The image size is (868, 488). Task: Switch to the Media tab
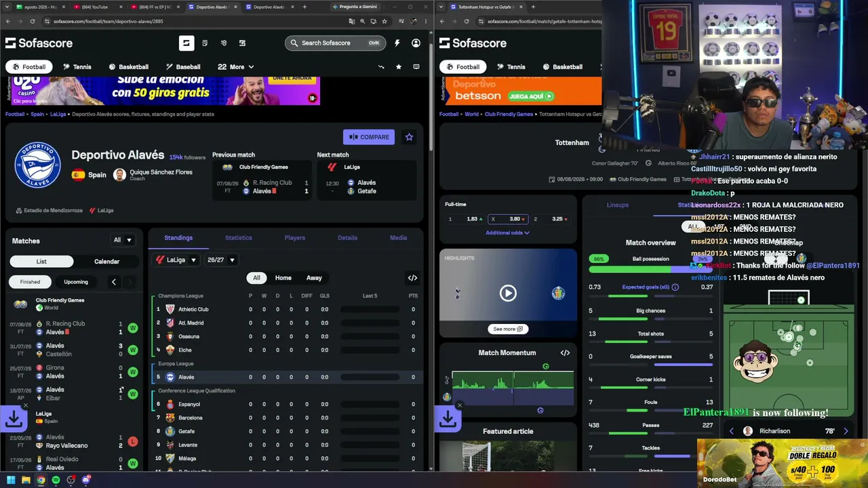pyautogui.click(x=399, y=238)
